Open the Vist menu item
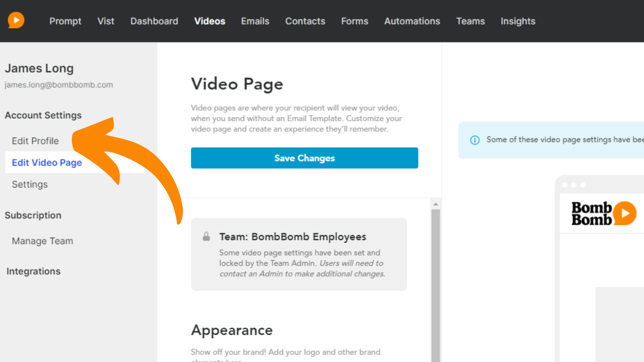 click(106, 21)
